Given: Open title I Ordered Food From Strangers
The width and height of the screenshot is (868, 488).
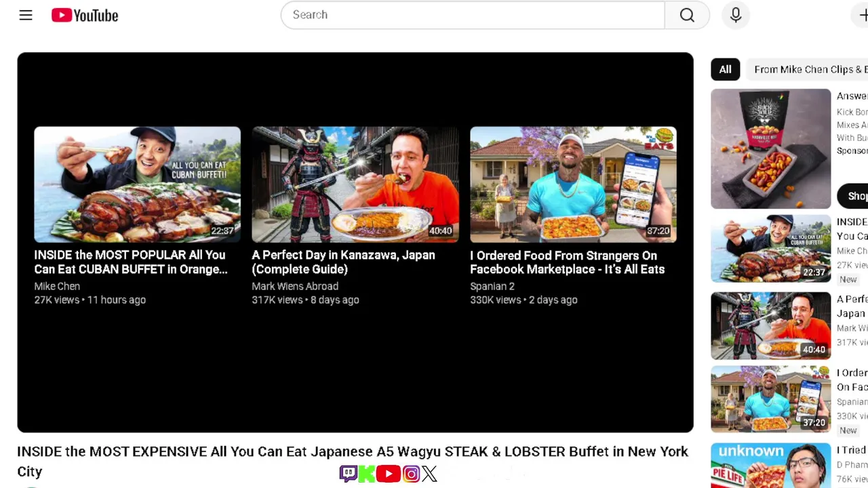Looking at the screenshot, I should pyautogui.click(x=567, y=262).
